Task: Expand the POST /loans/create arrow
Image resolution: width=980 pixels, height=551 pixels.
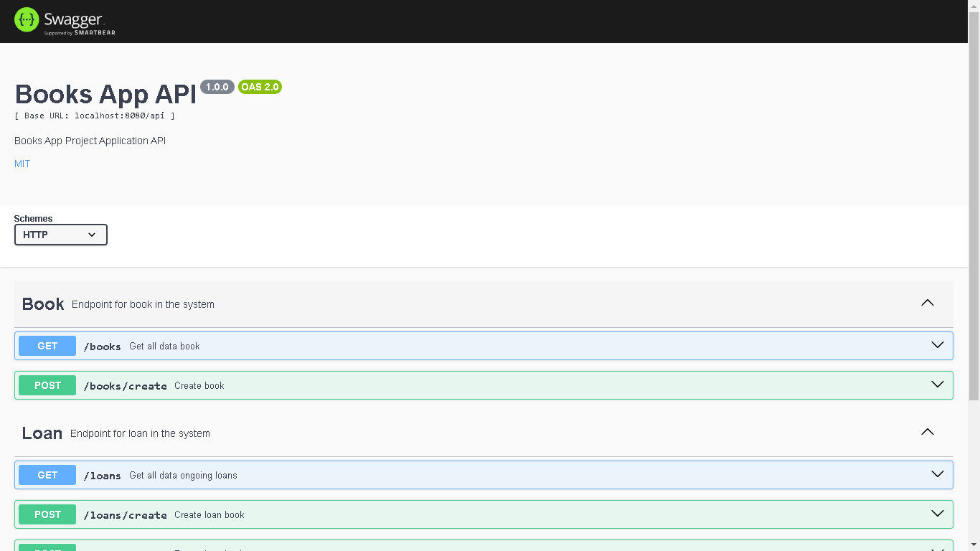Action: click(938, 514)
